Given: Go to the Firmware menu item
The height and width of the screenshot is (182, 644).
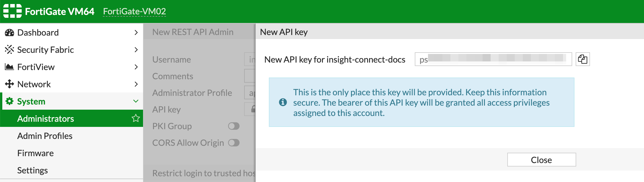Looking at the screenshot, I should (35, 153).
